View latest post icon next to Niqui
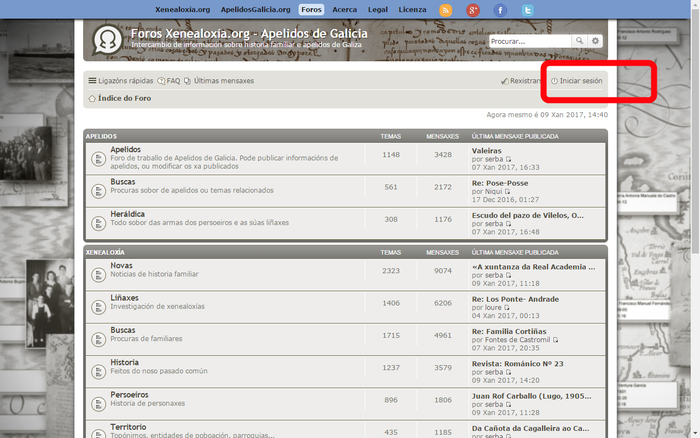This screenshot has height=438, width=700. [x=508, y=190]
